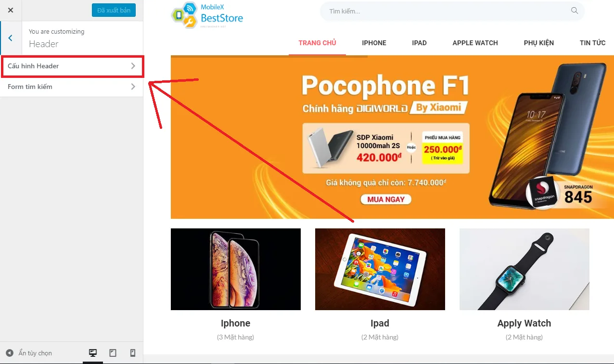The height and width of the screenshot is (364, 614).
Task: Open the Ipad category thumbnail
Action: 380,269
